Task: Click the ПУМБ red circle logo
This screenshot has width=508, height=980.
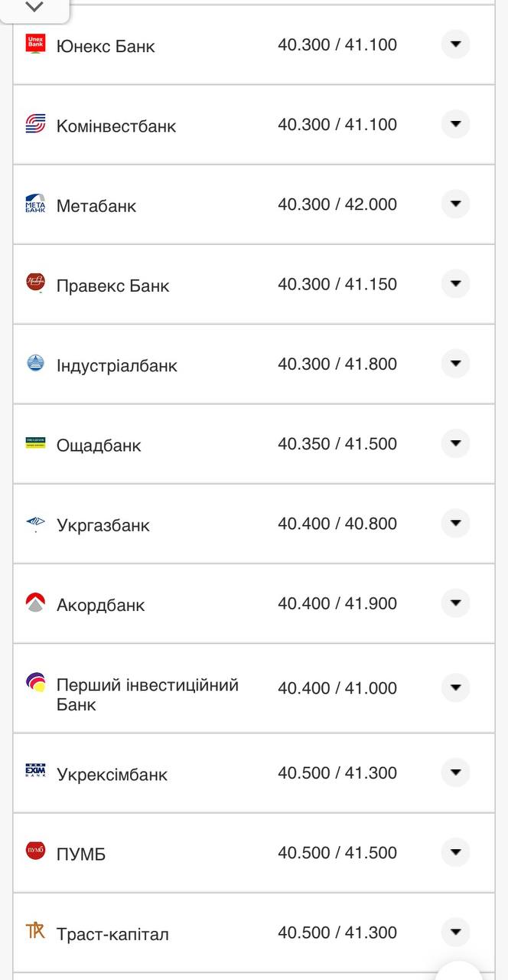Action: 35,851
